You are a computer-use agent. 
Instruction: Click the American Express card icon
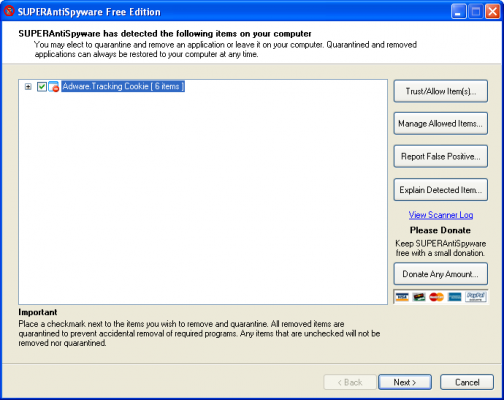tap(454, 297)
